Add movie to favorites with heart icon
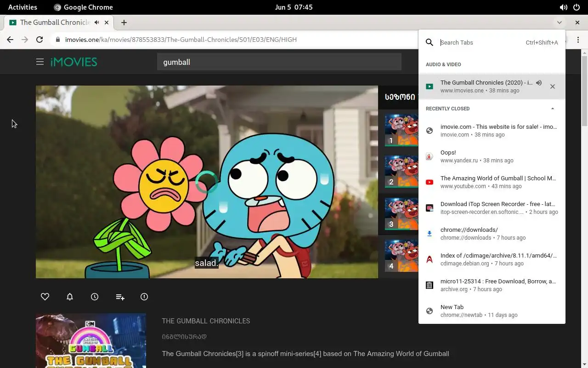588x368 pixels. coord(45,297)
